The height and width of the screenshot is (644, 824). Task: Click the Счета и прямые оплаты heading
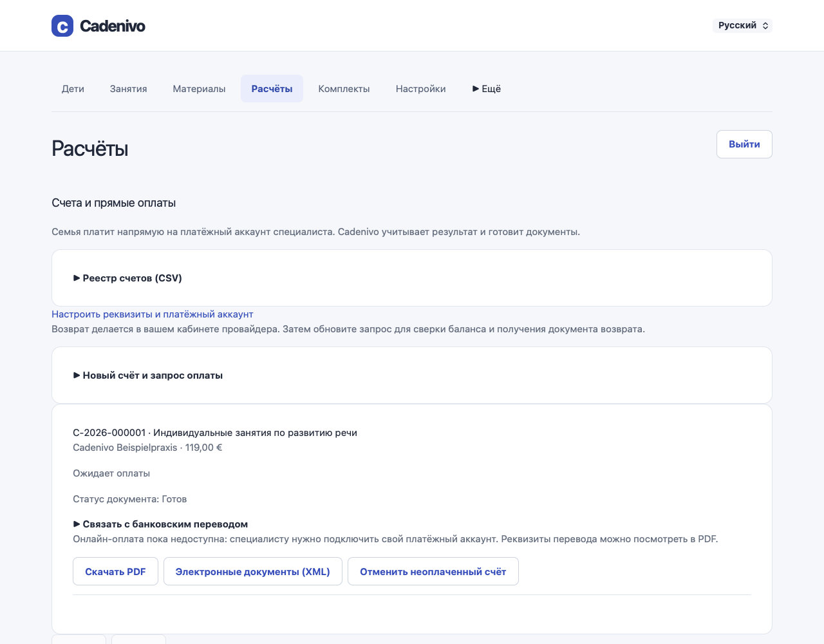(114, 203)
